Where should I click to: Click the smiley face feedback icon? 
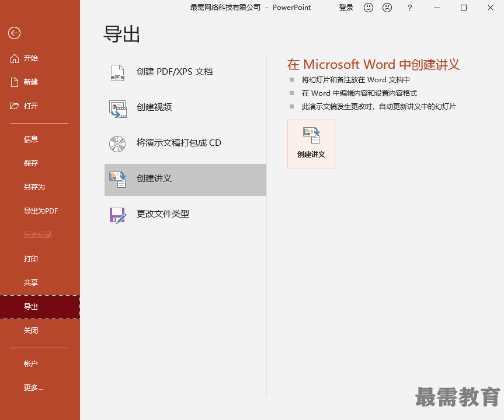[x=369, y=8]
